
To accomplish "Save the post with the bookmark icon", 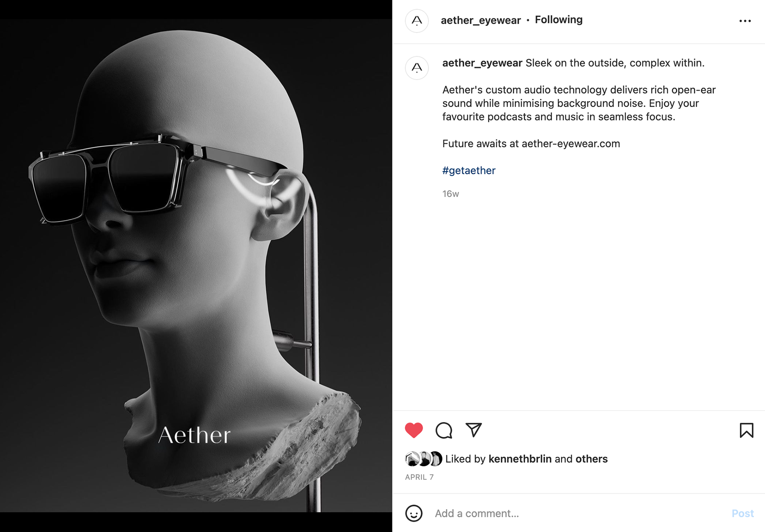I will coord(746,430).
